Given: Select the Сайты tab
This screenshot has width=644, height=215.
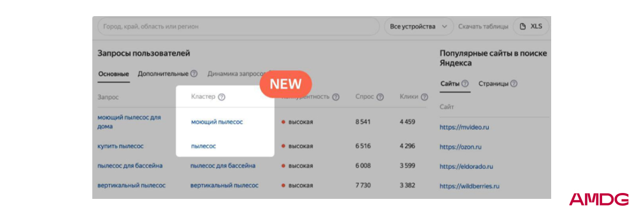Looking at the screenshot, I should tap(450, 84).
